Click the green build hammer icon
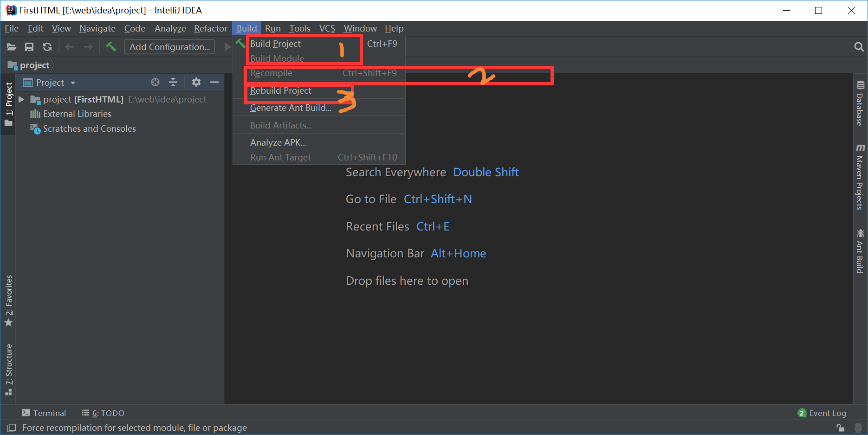The width and height of the screenshot is (868, 435). pyautogui.click(x=111, y=46)
